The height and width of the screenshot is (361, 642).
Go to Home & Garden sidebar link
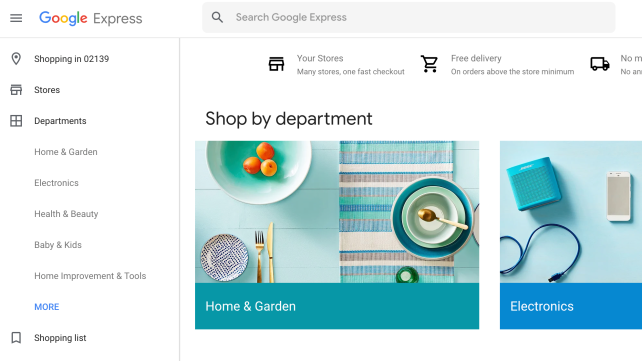[66, 152]
